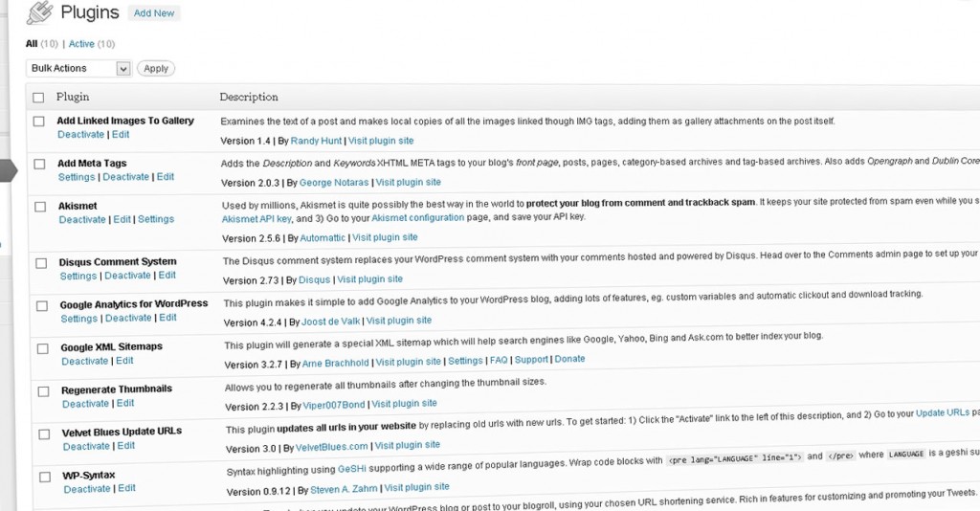980x511 pixels.
Task: Open Settings for Add Meta Tags
Action: 77,177
